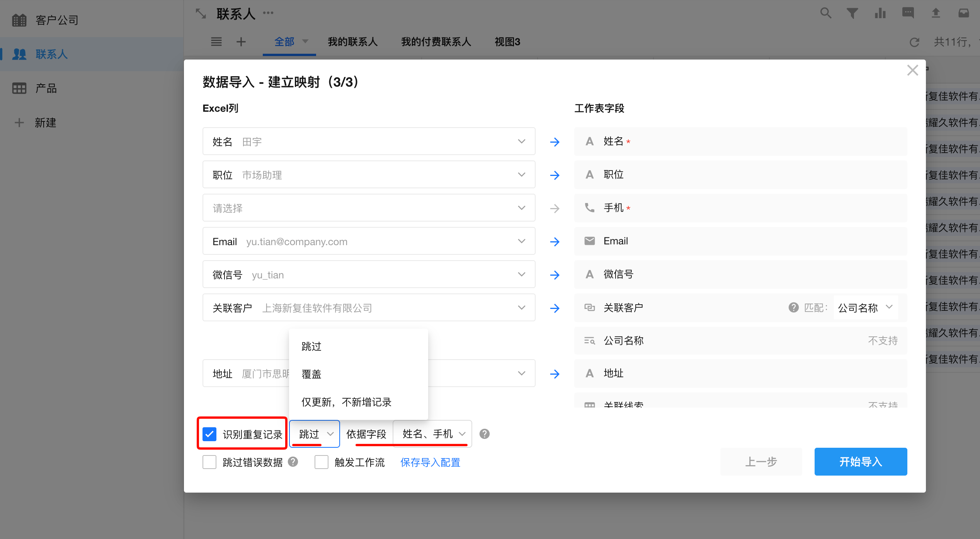Select 仅更新，不新增记录 option
This screenshot has height=539, width=980.
click(346, 402)
